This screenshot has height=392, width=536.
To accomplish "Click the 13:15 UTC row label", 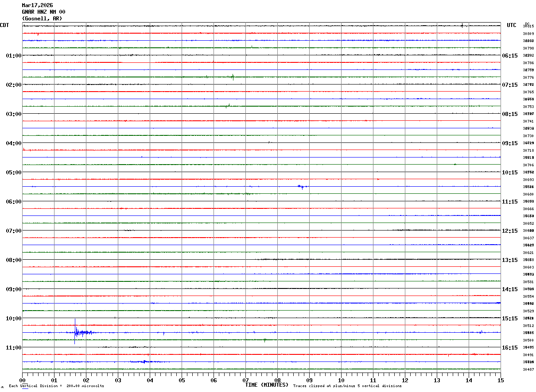I will [510, 260].
